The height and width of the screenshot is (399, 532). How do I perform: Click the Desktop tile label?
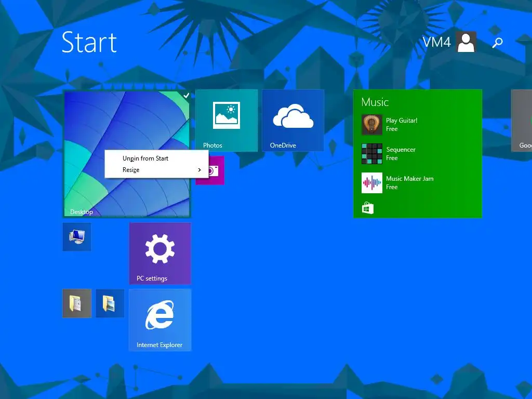point(82,212)
